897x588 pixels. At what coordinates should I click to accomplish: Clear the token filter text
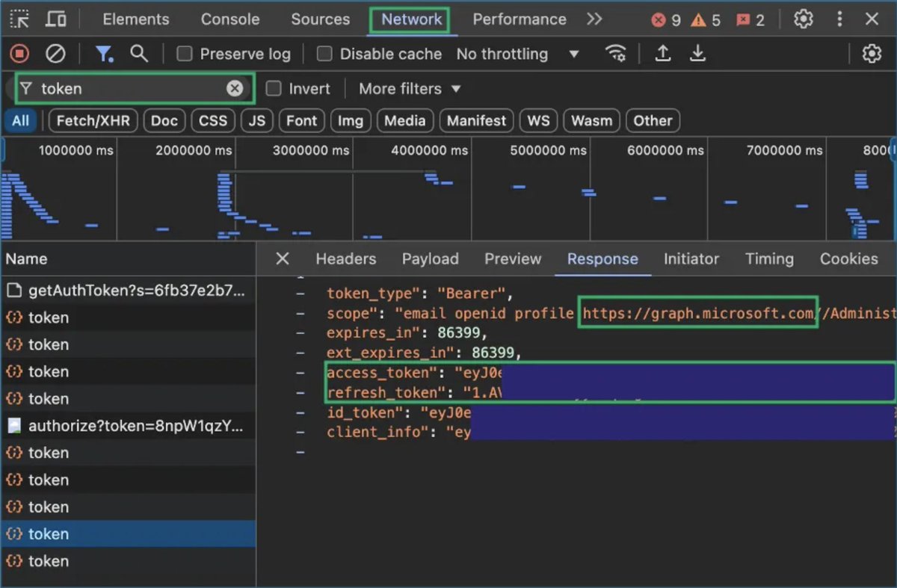[x=235, y=88]
